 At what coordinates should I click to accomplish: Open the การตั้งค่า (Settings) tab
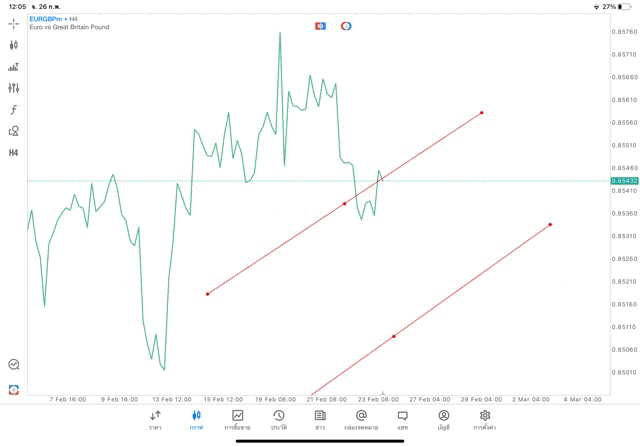point(485,420)
